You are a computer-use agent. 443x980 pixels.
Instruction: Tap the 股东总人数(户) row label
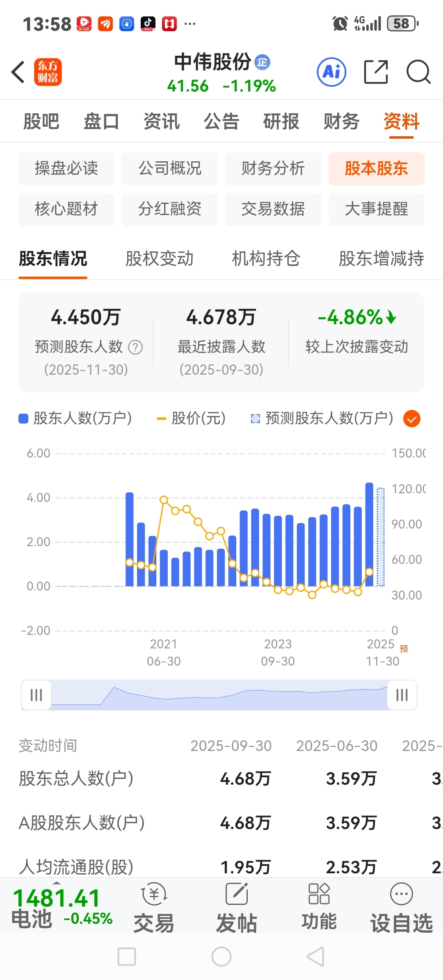coord(76,779)
